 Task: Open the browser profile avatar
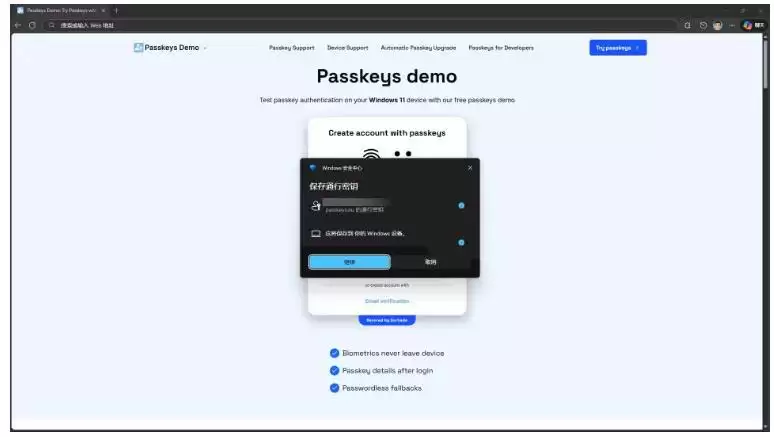click(x=718, y=25)
